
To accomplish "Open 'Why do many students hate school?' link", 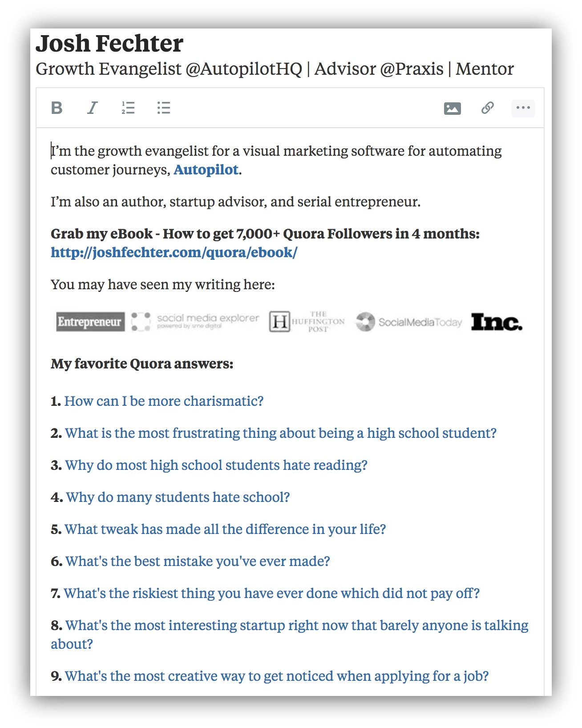I will click(178, 497).
